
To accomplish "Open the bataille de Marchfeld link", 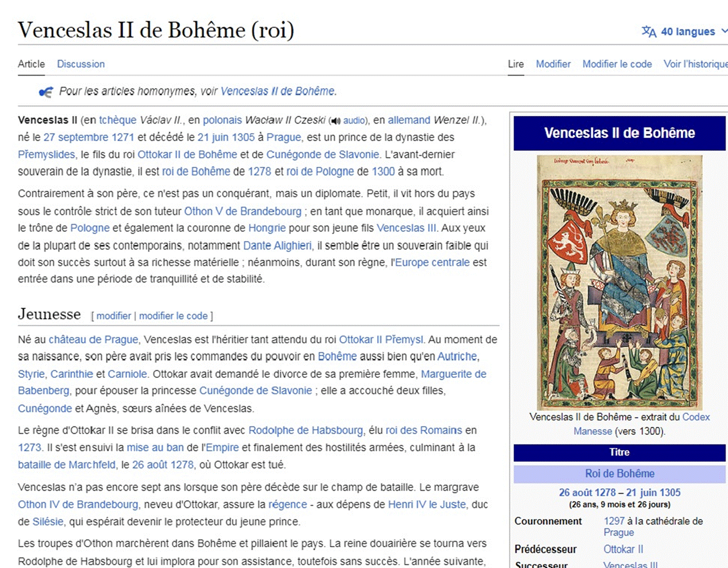I will click(66, 464).
